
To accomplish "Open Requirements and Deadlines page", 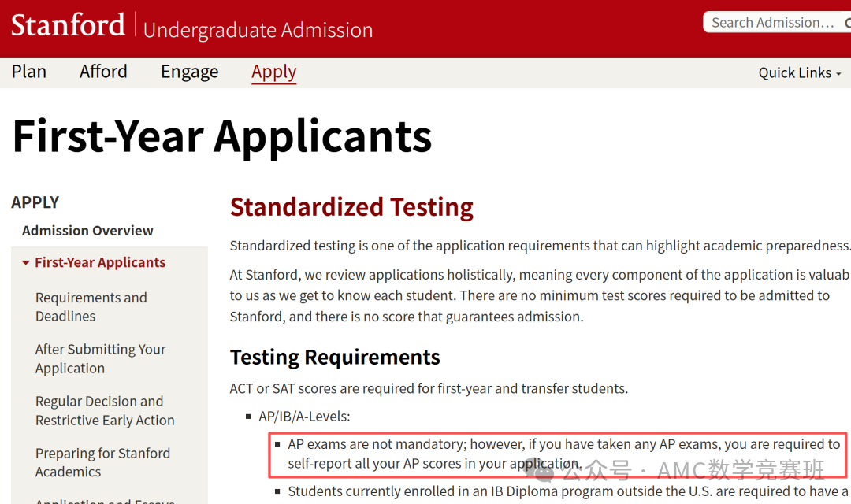I will click(x=91, y=306).
